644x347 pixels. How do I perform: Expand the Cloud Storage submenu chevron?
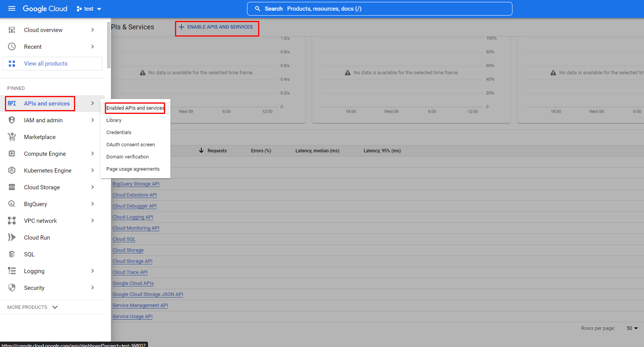coord(93,187)
